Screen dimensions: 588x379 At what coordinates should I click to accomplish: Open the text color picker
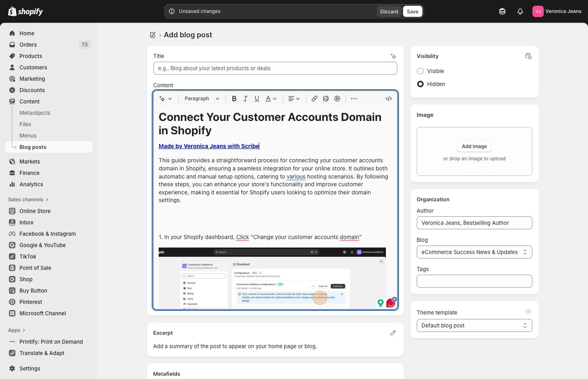tap(271, 99)
